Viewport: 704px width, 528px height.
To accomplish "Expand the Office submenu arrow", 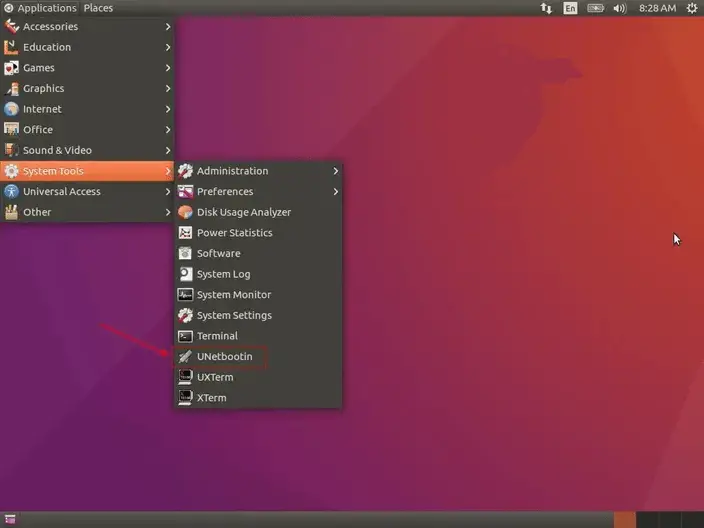I will 168,130.
